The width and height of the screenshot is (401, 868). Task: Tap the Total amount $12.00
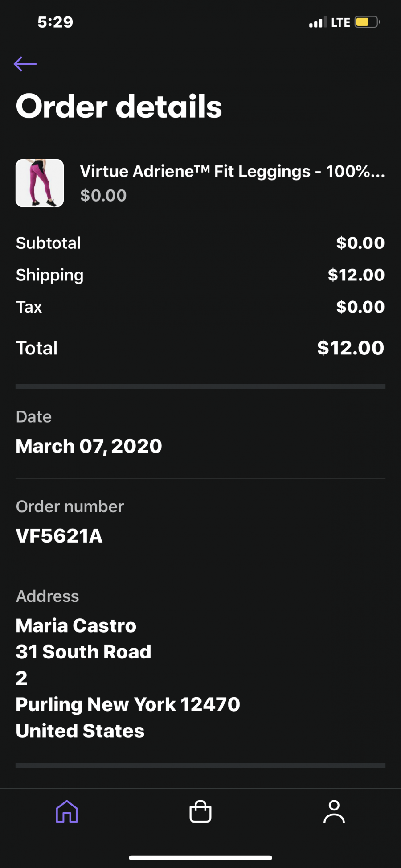pyautogui.click(x=351, y=348)
